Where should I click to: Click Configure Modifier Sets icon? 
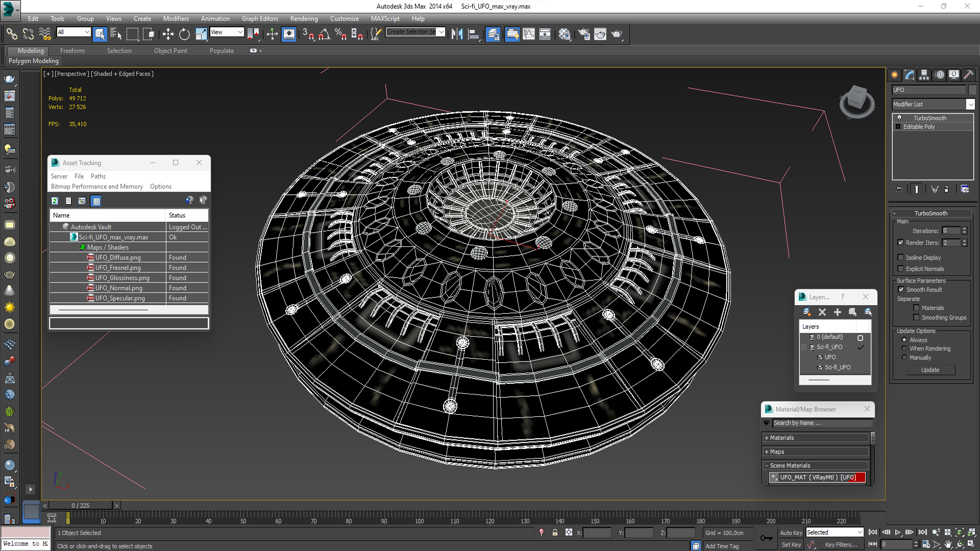click(965, 189)
